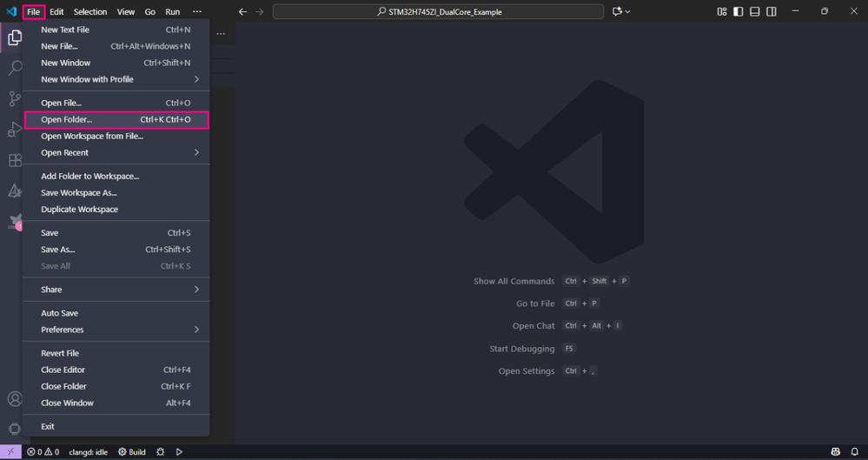Choose Open Folder... entry
Image resolution: width=868 pixels, height=460 pixels.
[116, 120]
